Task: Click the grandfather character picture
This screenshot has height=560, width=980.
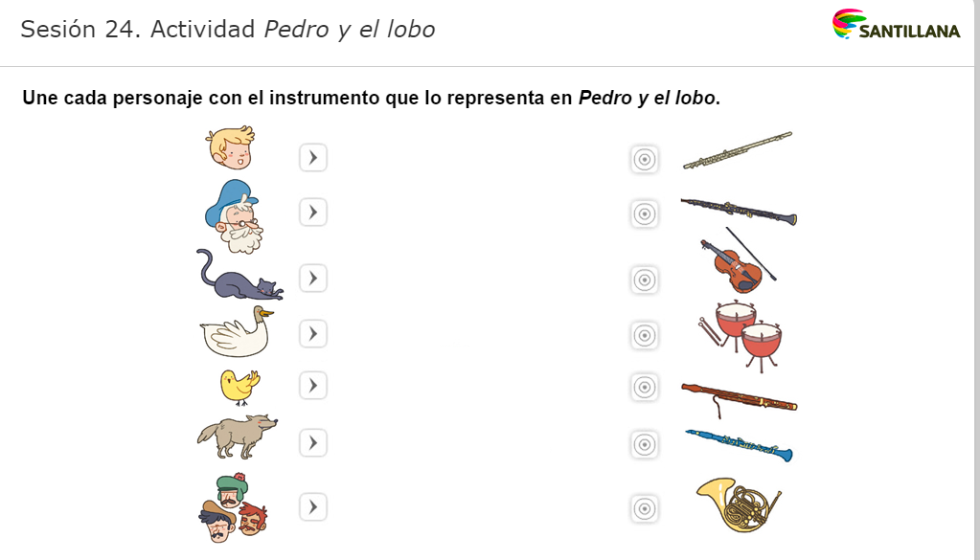Action: pos(234,215)
